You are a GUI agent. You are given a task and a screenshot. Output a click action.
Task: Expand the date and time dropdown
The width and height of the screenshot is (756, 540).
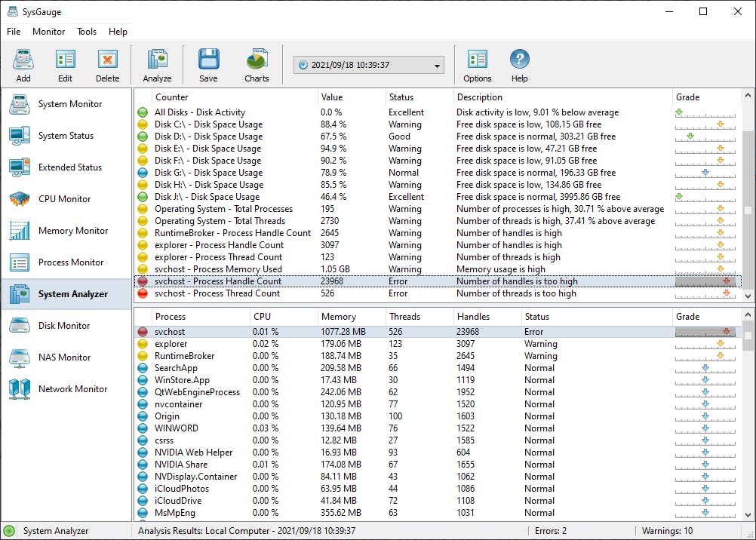coord(438,66)
